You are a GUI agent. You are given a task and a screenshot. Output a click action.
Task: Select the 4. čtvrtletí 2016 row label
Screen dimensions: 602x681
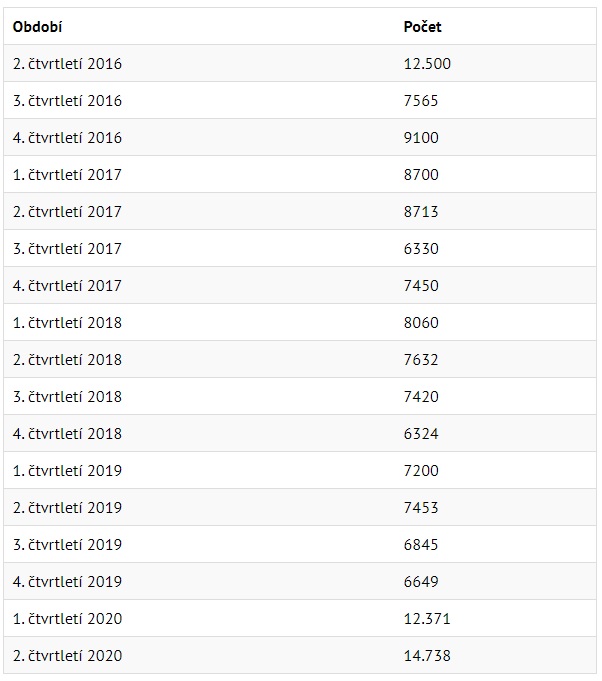click(x=67, y=138)
